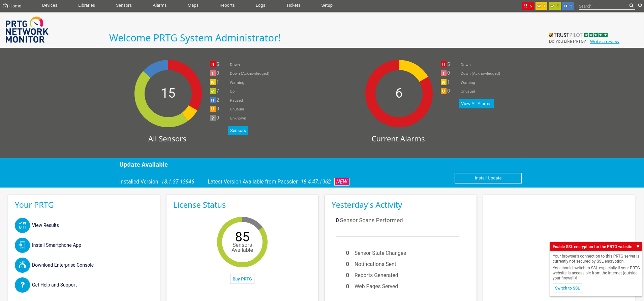Screen dimensions: 644x301
Task: Click the blue Sensors button
Action: (238, 131)
